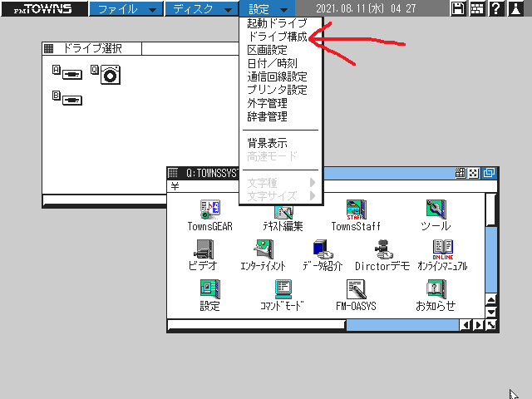Screen dimensions: 532x399
Task: Click the scroll right arrow in Q:TOWNSSYS window
Action: click(x=479, y=325)
